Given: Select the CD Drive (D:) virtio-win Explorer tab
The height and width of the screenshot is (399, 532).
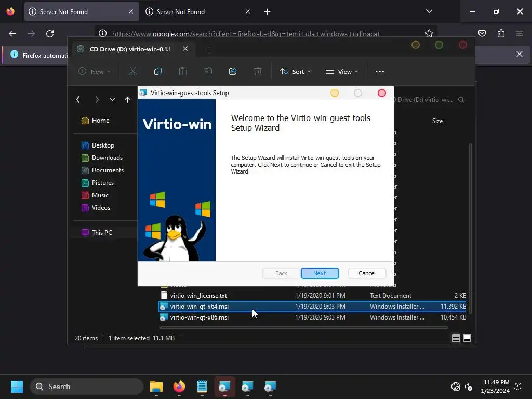Looking at the screenshot, I should pos(130,49).
